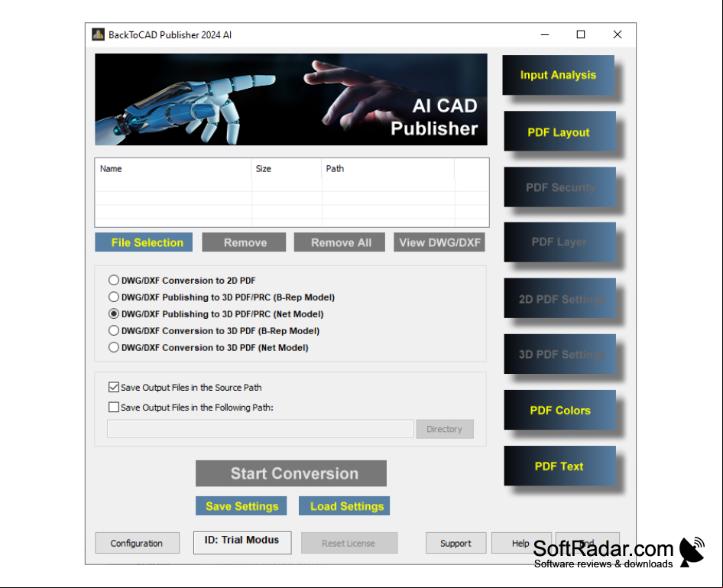Click the Support button
The width and height of the screenshot is (723, 588).
click(x=456, y=543)
